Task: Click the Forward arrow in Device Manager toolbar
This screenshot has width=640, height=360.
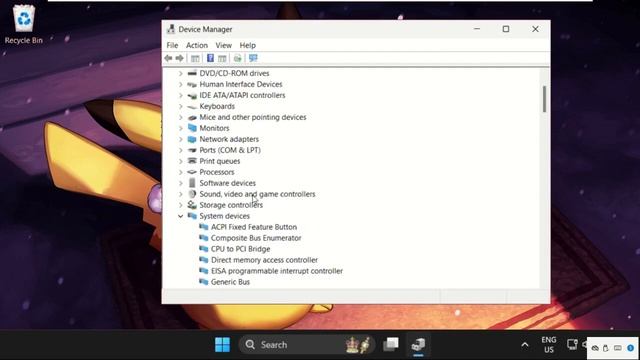Action: point(179,58)
